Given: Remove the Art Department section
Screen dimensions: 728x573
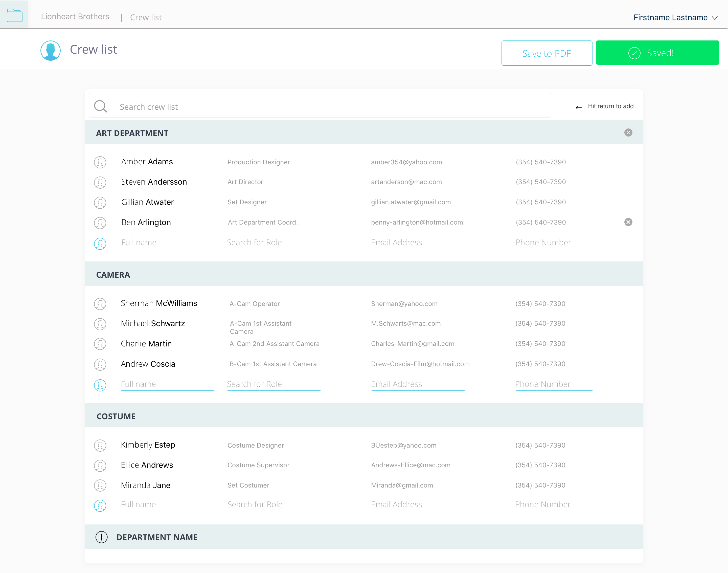Looking at the screenshot, I should coord(628,133).
